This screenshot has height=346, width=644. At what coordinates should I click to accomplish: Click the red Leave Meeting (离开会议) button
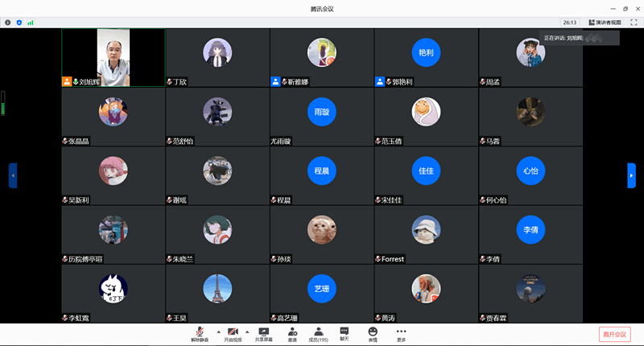coord(616,334)
